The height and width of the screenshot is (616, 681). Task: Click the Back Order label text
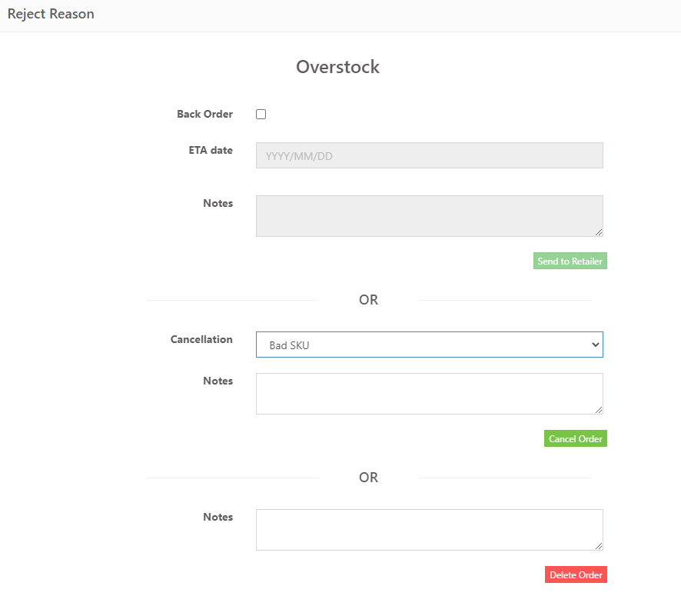(204, 115)
